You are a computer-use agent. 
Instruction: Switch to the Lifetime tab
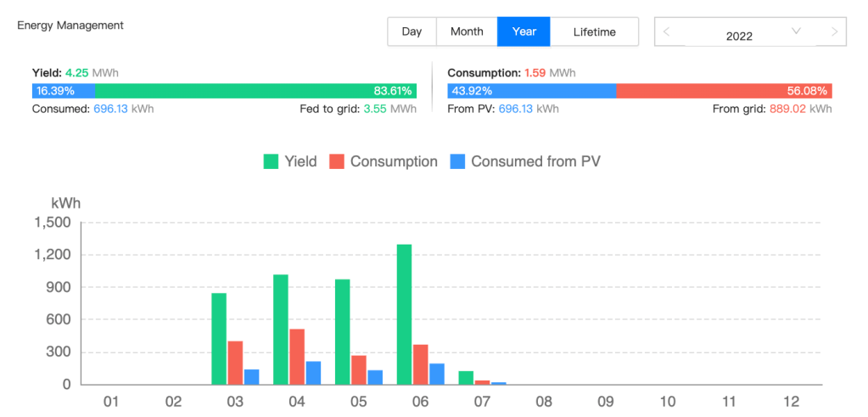point(594,31)
